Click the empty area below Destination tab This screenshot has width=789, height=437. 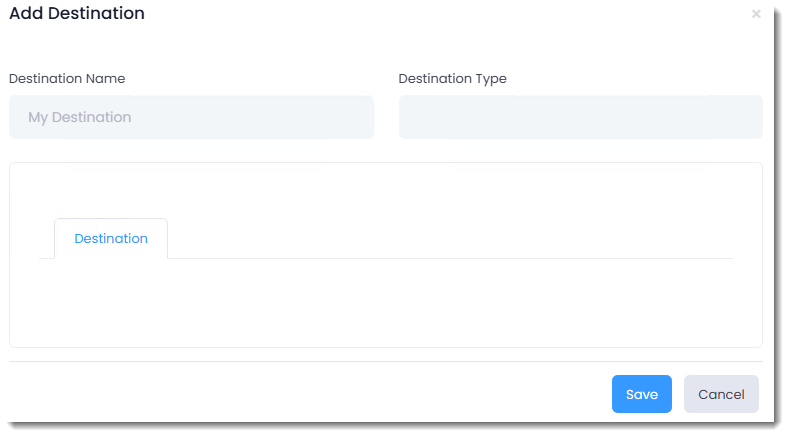tap(385, 300)
